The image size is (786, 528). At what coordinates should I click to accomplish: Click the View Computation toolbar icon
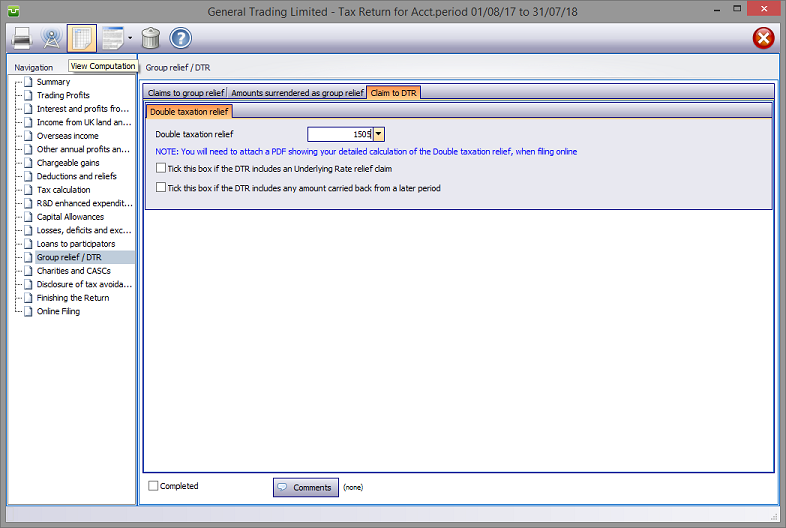click(82, 38)
